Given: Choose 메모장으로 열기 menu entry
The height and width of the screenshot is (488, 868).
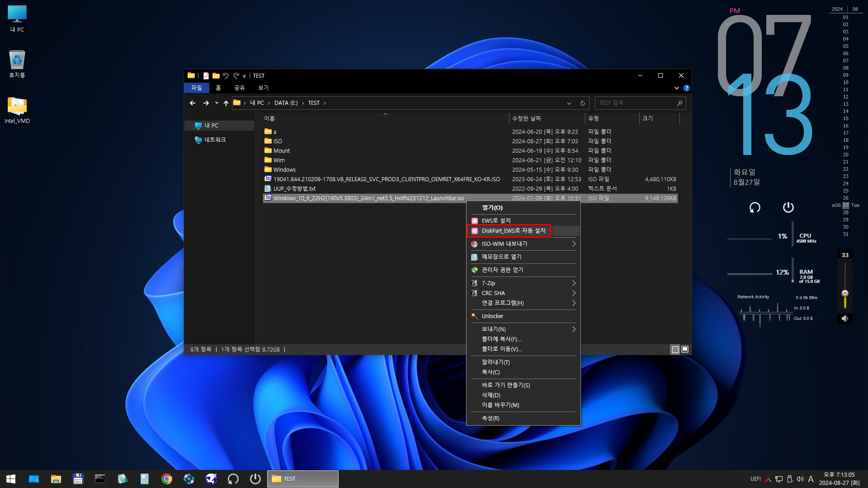Looking at the screenshot, I should 524,257.
